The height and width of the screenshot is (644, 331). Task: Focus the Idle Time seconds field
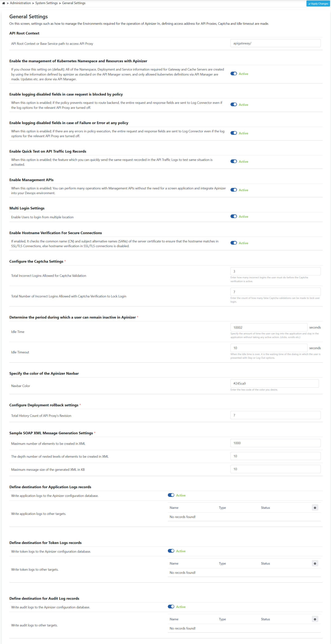[x=269, y=327]
